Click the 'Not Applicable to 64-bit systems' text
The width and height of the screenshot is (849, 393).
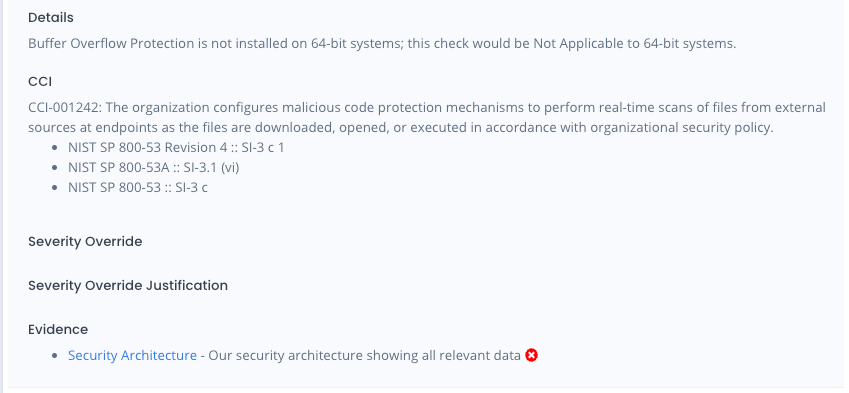[x=635, y=43]
